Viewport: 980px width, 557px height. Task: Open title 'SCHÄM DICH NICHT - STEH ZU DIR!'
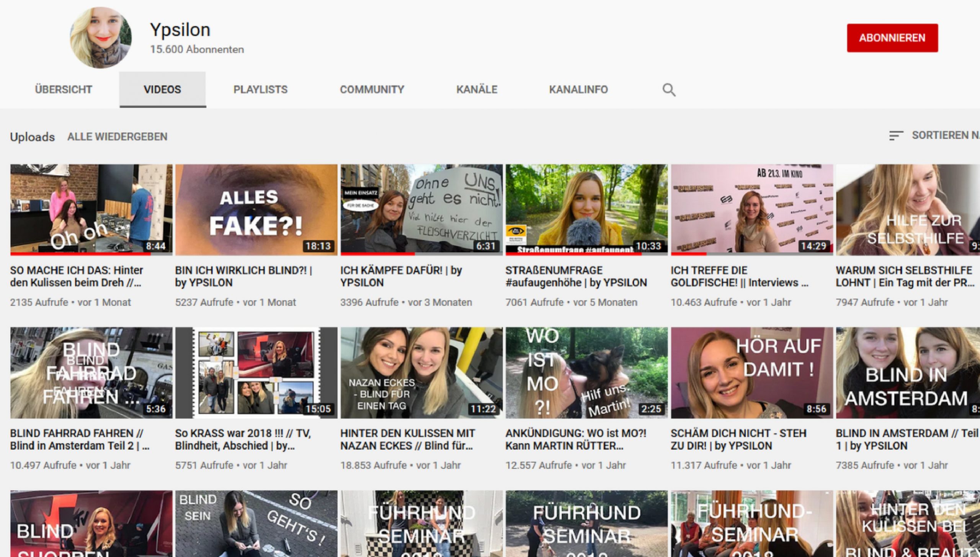[739, 439]
